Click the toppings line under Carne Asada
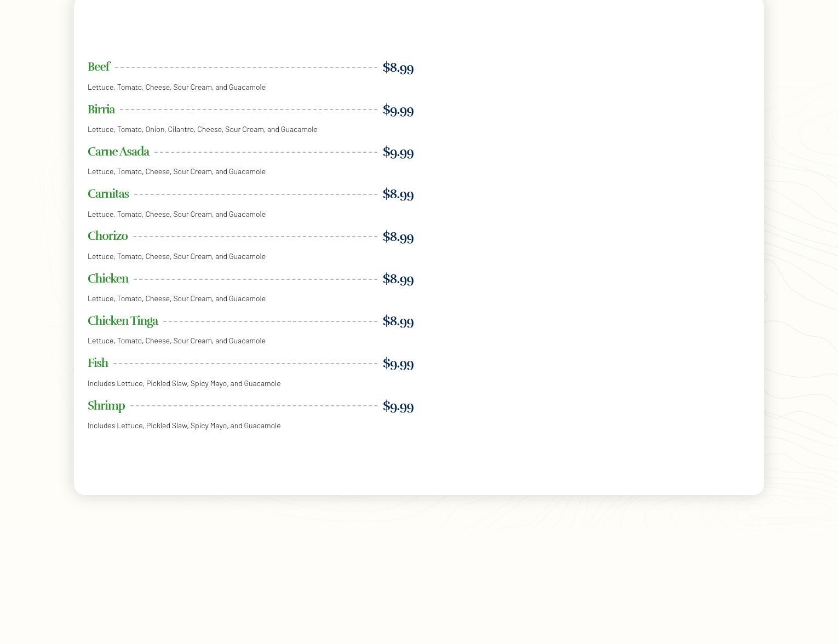Screen dimensions: 838x644 pyautogui.click(x=176, y=171)
